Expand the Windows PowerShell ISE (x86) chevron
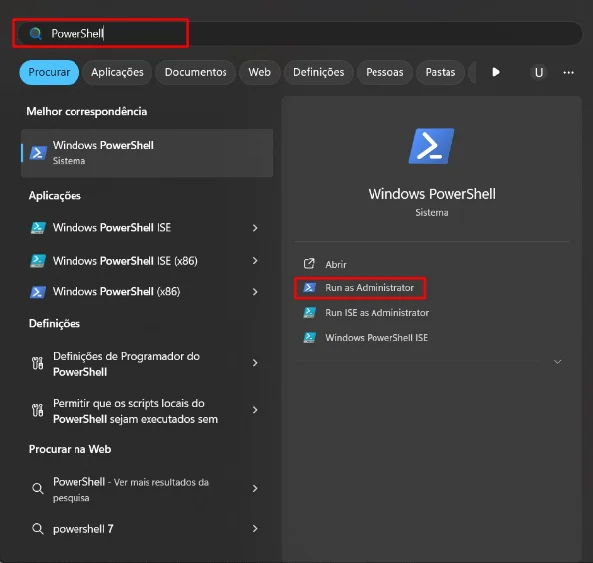This screenshot has height=563, width=593. click(255, 261)
